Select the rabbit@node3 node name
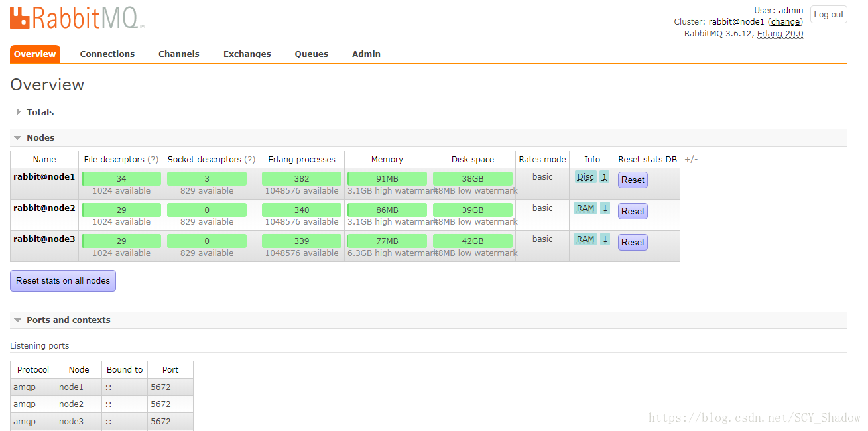Screen dimensions: 868x431 coord(44,239)
